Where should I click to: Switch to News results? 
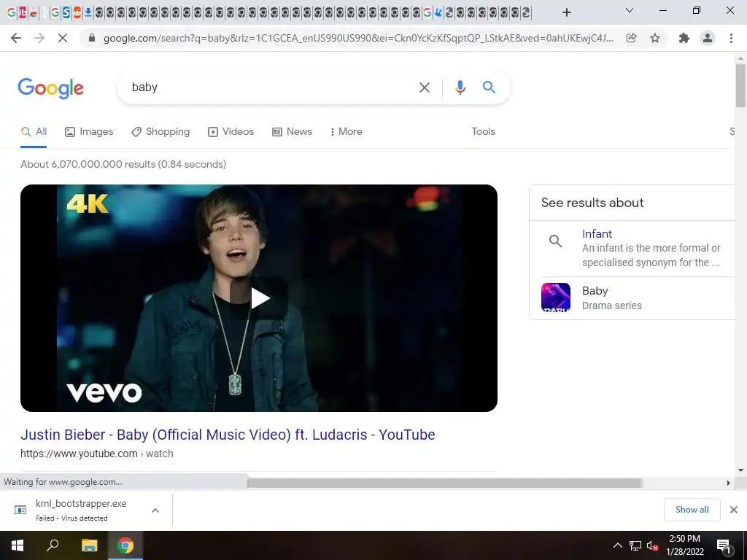tap(292, 132)
